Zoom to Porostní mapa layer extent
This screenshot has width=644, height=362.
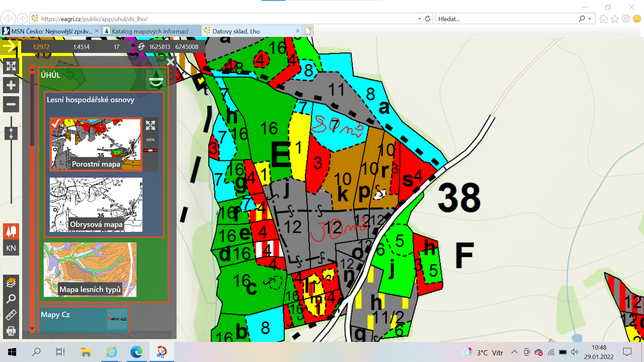pos(150,125)
